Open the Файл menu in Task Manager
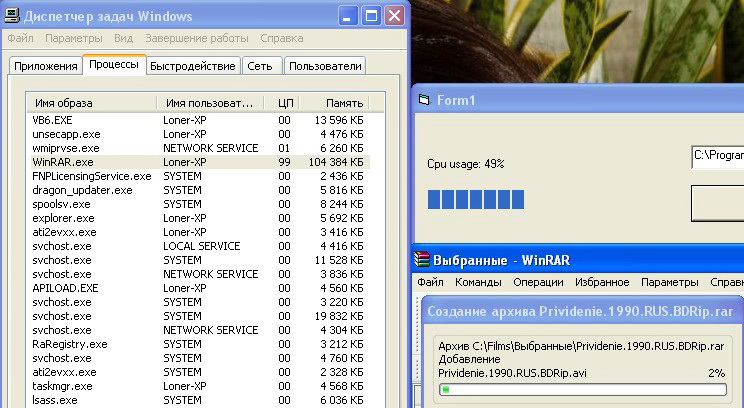Image resolution: width=744 pixels, height=408 pixels. (20, 38)
